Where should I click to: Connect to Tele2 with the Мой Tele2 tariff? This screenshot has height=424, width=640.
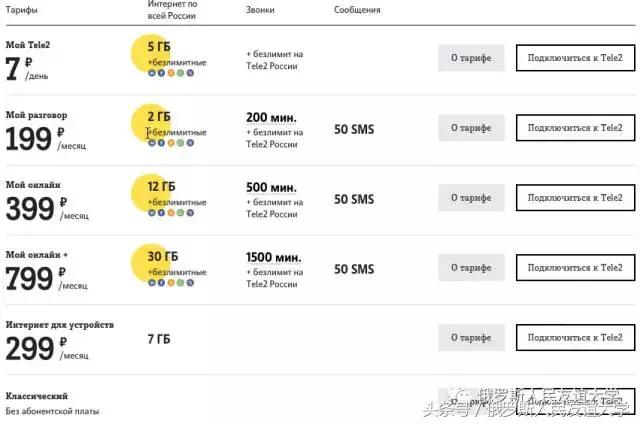(575, 58)
